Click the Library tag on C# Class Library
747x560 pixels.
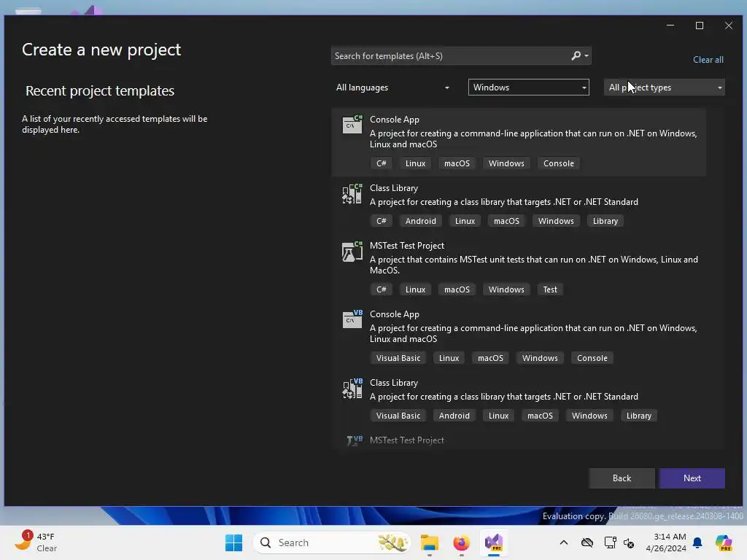[x=605, y=221]
